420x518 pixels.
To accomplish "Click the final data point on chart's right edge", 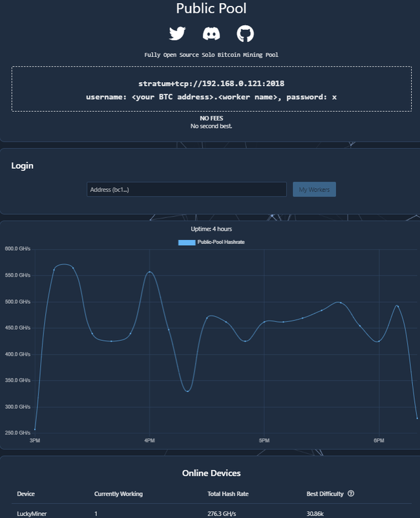I will tap(417, 418).
